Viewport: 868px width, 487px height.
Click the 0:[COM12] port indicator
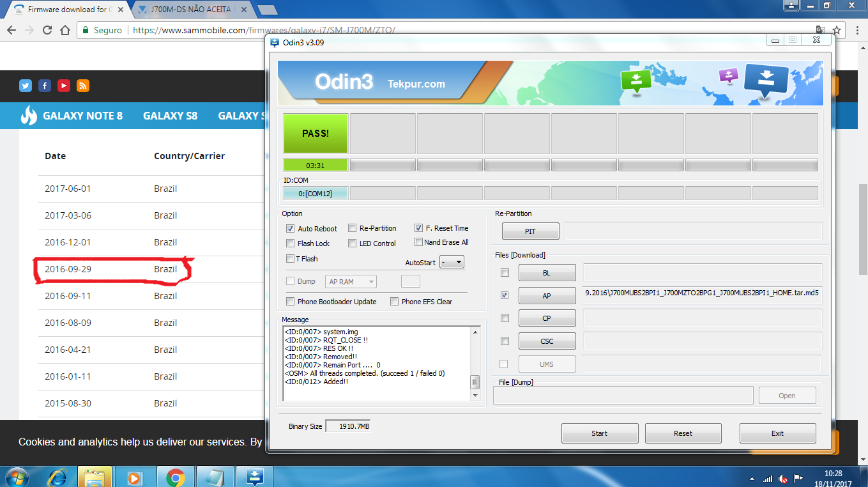[316, 193]
